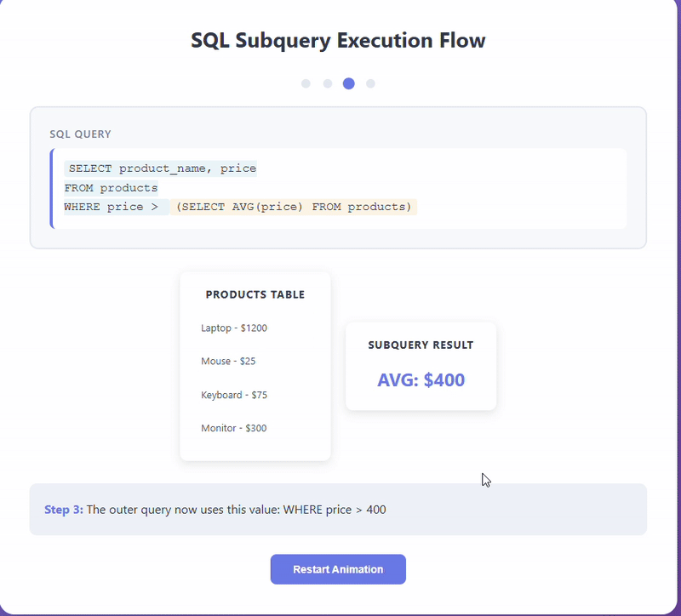Select the AVG: $400 result value

(x=421, y=380)
